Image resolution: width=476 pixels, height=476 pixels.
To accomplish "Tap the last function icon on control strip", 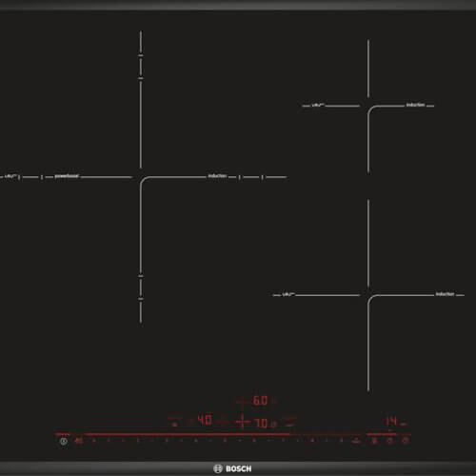I will 405,441.
